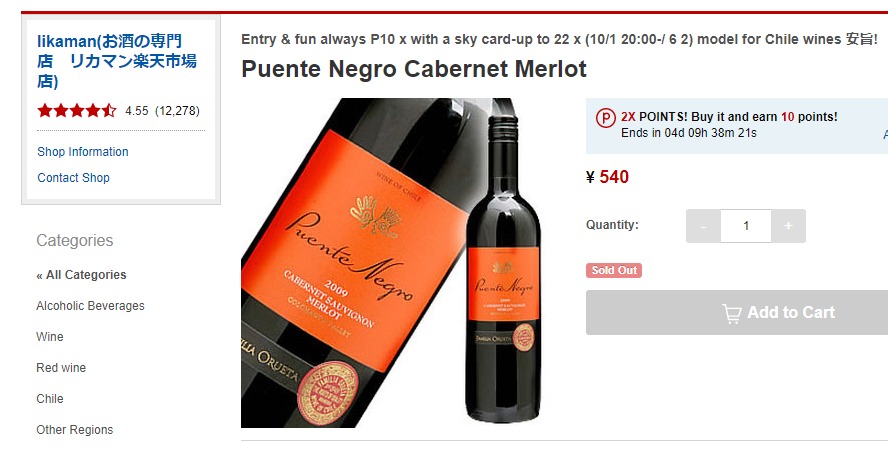Select the Red wine category
Screen dimensions: 888x452
[x=61, y=368]
